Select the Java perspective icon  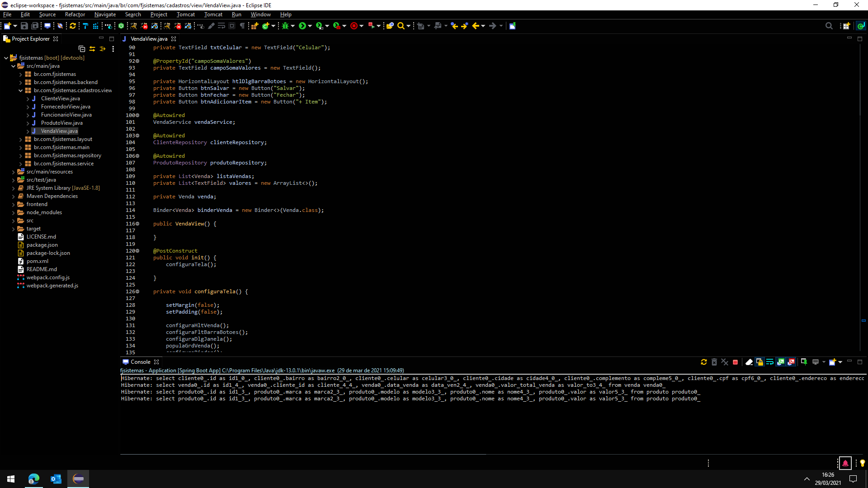(x=861, y=26)
